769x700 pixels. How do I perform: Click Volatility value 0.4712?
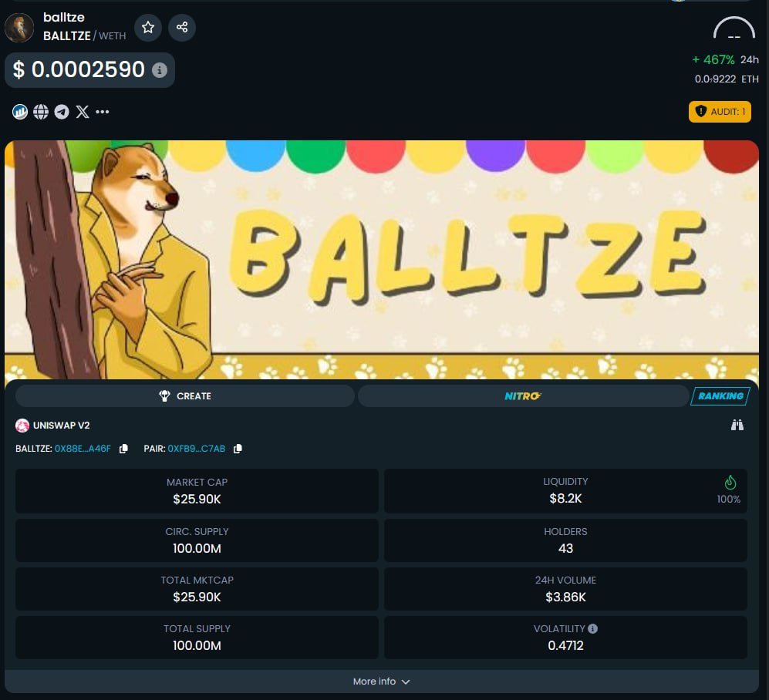coord(565,645)
